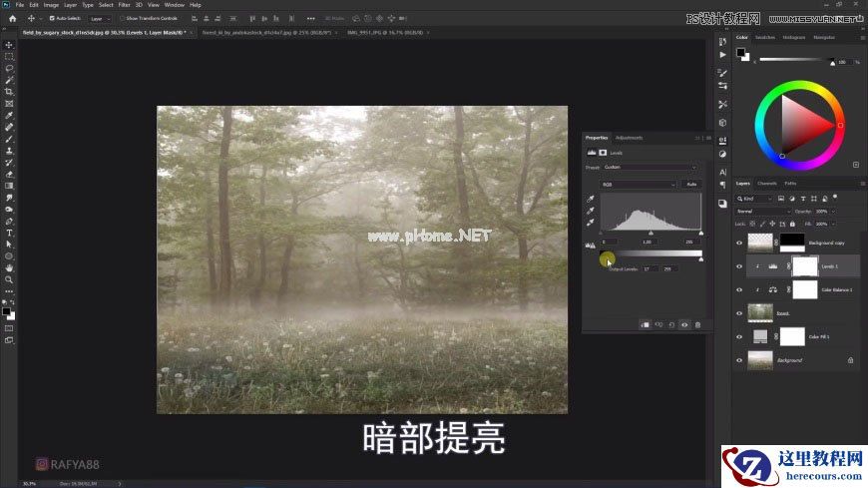
Task: Switch to the Channels tab
Action: pos(766,184)
